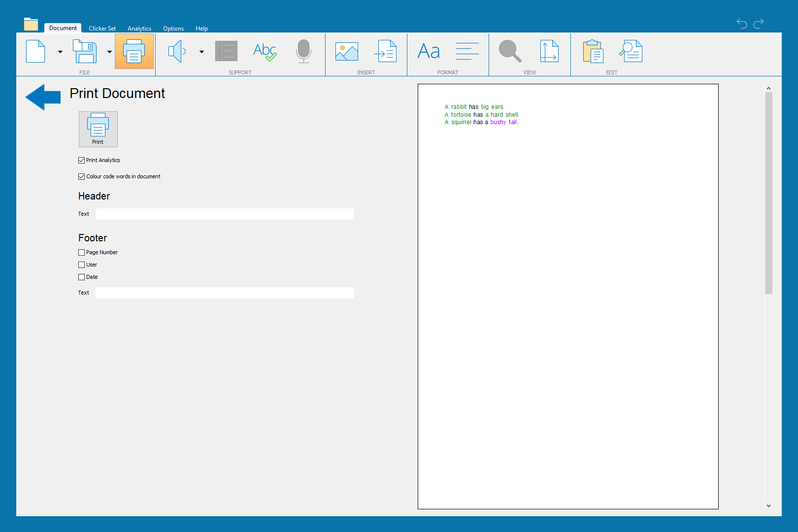Viewport: 798px width, 532px height.
Task: Expand the speech speaker dropdown arrow
Action: pos(201,52)
